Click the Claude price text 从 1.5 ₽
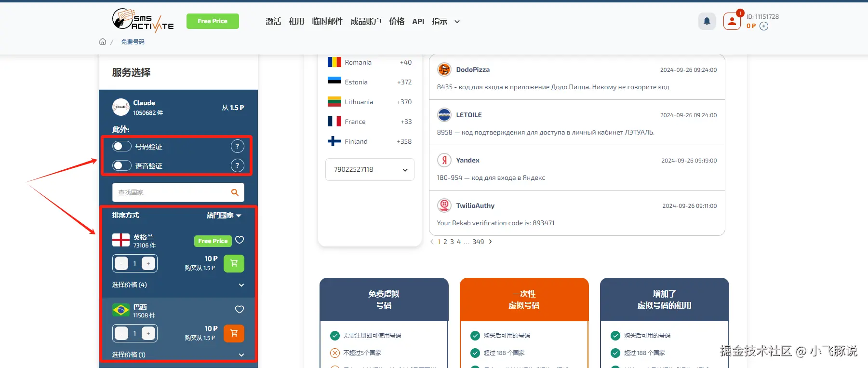The width and height of the screenshot is (868, 368). coord(233,108)
